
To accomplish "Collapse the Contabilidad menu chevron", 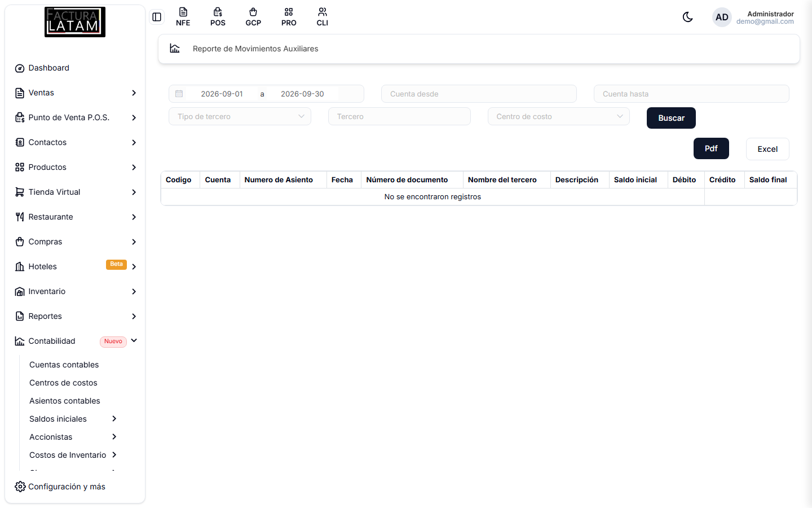I will pos(134,341).
